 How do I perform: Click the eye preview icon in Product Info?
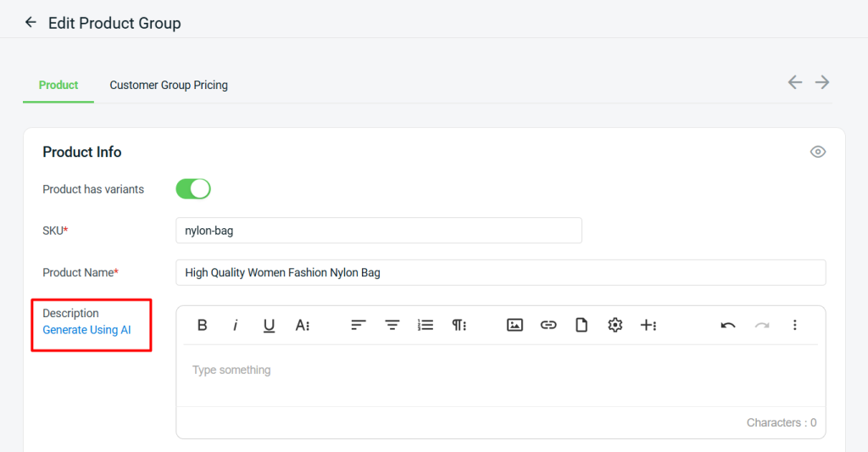818,152
